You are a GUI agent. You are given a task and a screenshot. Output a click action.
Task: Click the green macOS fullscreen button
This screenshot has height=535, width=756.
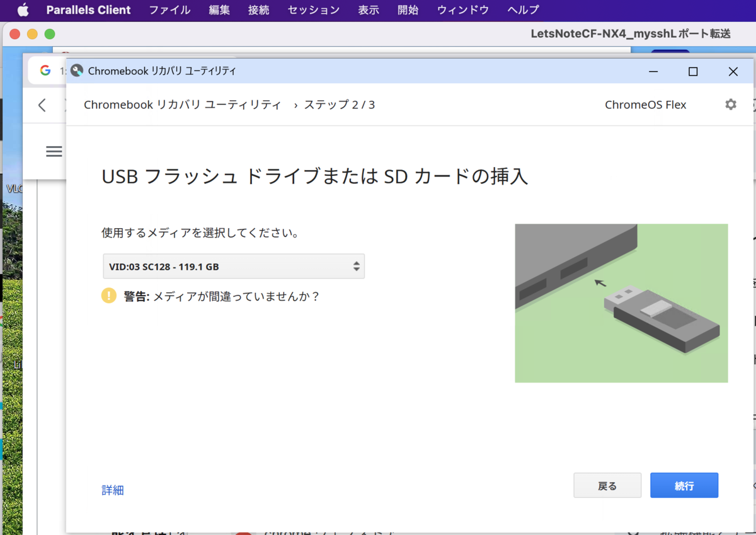tap(50, 34)
